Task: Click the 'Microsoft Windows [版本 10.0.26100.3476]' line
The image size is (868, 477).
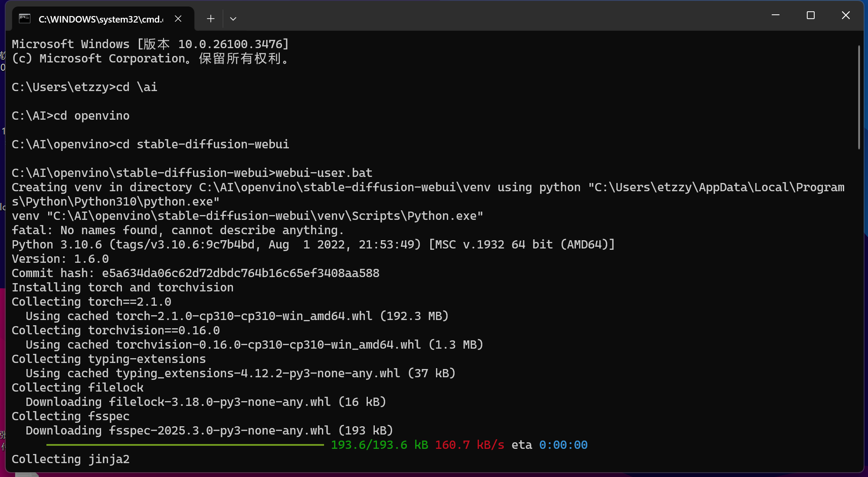Action: click(151, 44)
